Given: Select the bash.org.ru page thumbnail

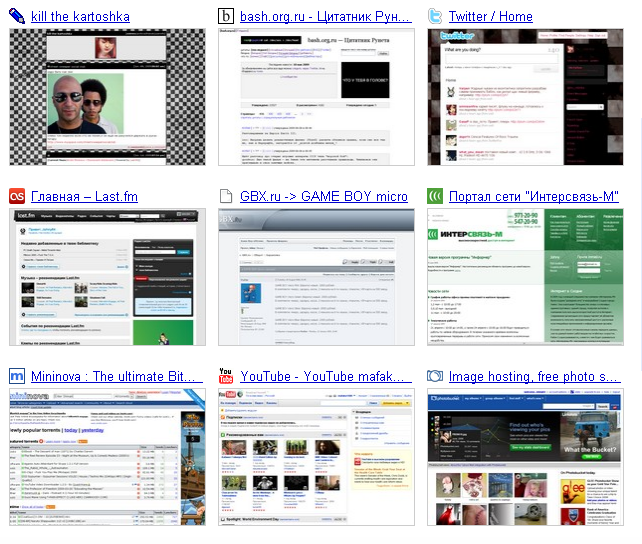Looking at the screenshot, I should 316,97.
